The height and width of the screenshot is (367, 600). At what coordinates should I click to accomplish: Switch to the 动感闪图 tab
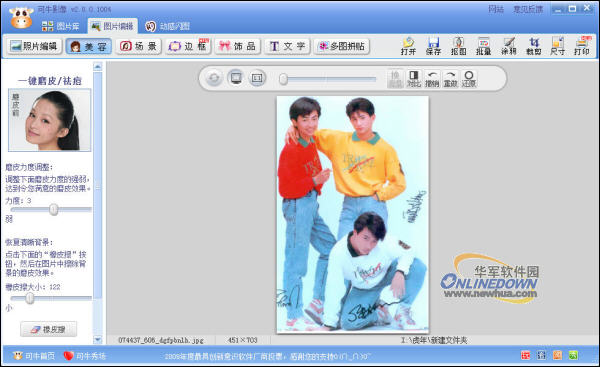[x=167, y=26]
